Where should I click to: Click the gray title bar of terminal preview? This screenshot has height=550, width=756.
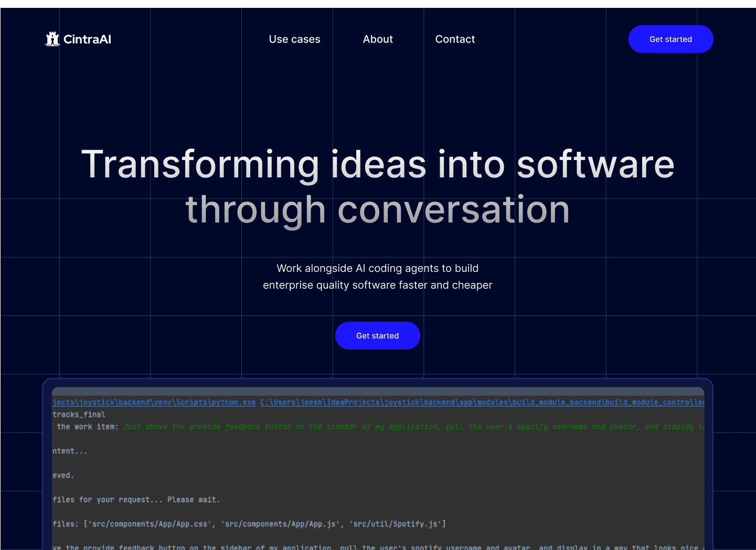coord(378,392)
